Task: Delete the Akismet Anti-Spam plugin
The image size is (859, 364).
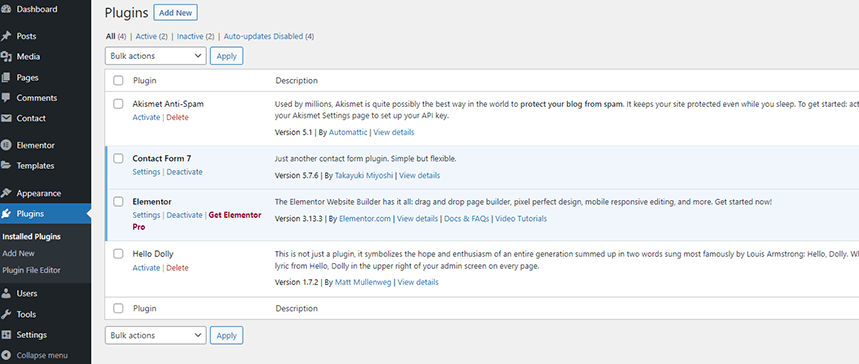Action: [177, 117]
